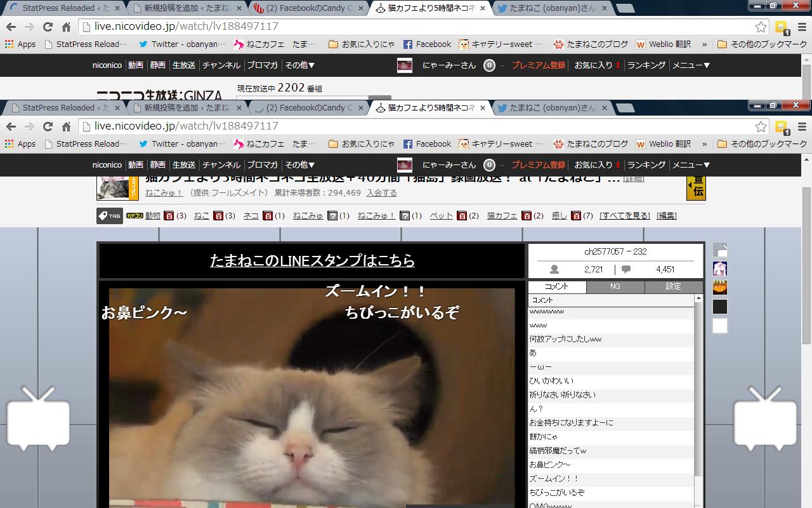Open dictionary icon next to 癒し tag
The height and width of the screenshot is (508, 812).
[x=576, y=216]
